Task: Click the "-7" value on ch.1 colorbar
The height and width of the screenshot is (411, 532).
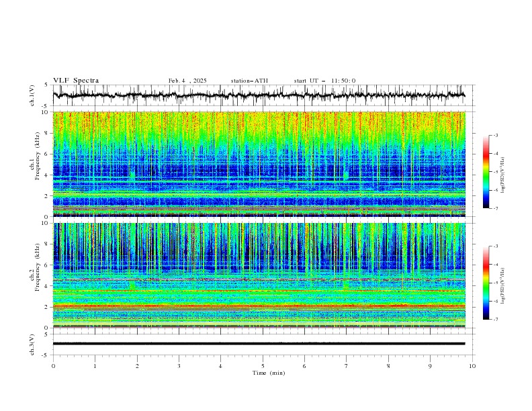Action: 495,208
